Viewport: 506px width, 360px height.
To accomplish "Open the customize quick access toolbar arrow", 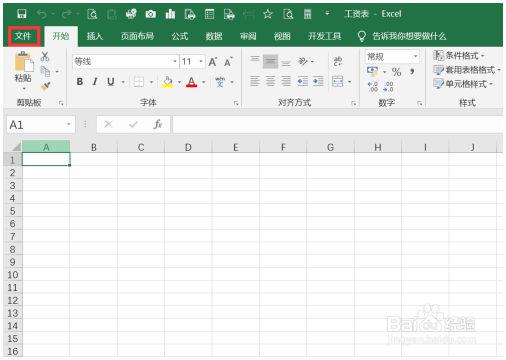I will pos(327,13).
